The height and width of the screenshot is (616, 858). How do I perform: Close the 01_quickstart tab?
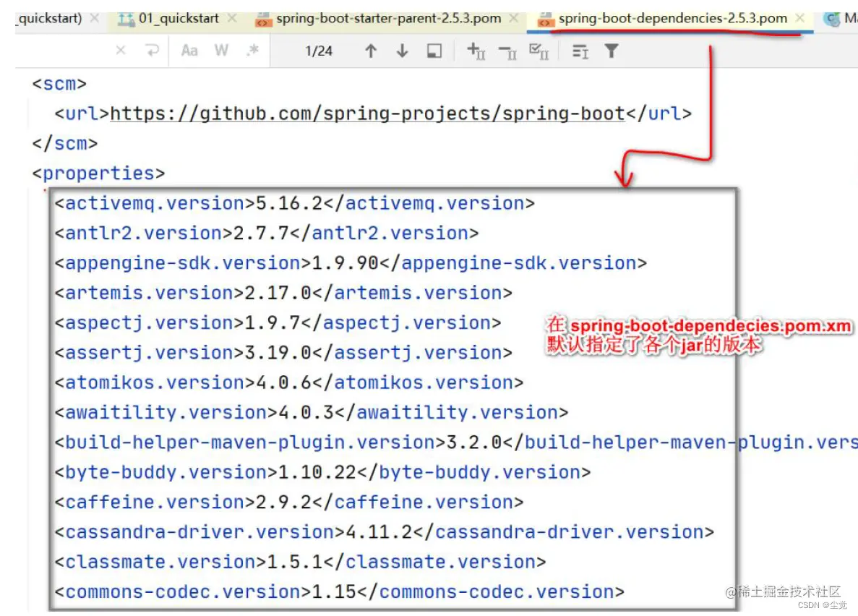pyautogui.click(x=232, y=19)
